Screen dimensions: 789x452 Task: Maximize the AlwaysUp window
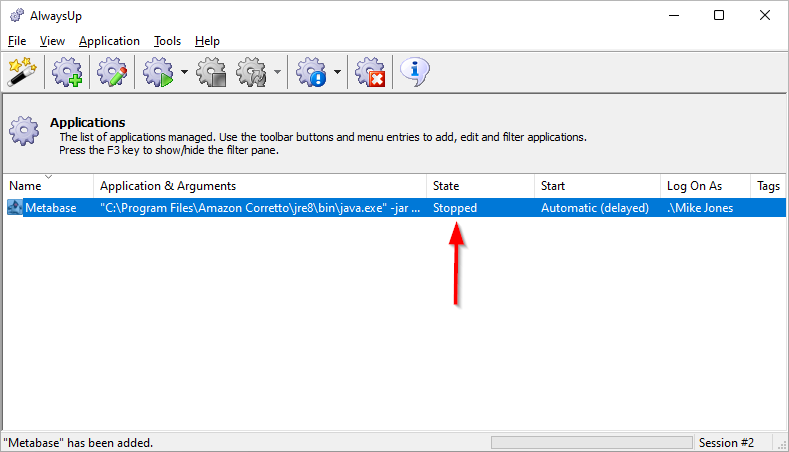pos(719,15)
